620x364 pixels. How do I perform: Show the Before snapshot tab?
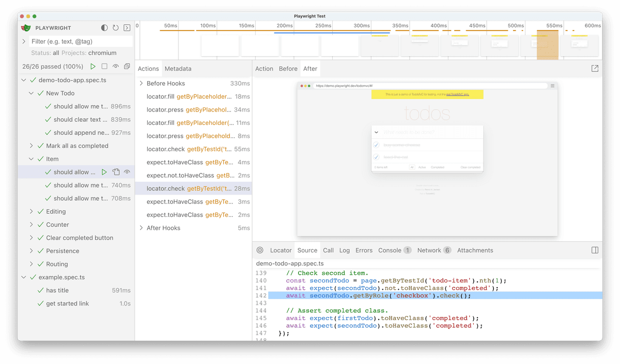(288, 69)
